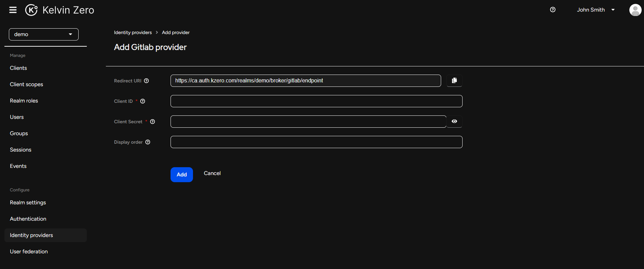The image size is (644, 269).
Task: Click the Kelvin Zero logo
Action: [60, 10]
